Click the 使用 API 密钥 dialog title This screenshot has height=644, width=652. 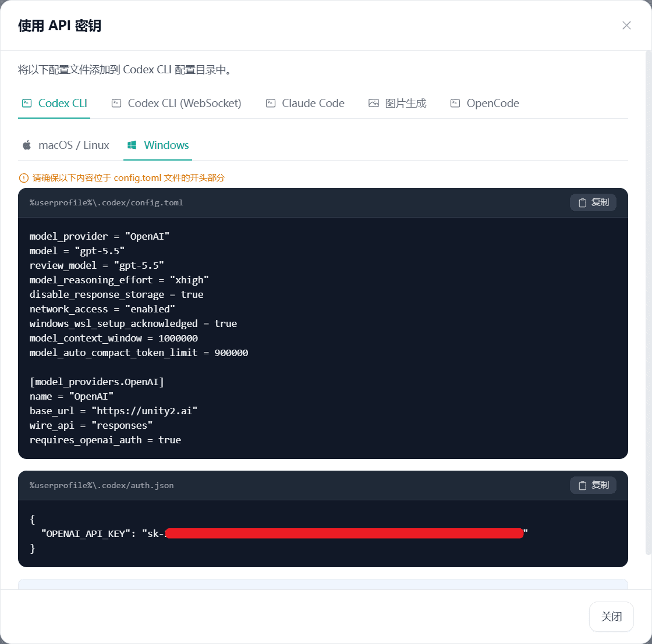coord(59,26)
